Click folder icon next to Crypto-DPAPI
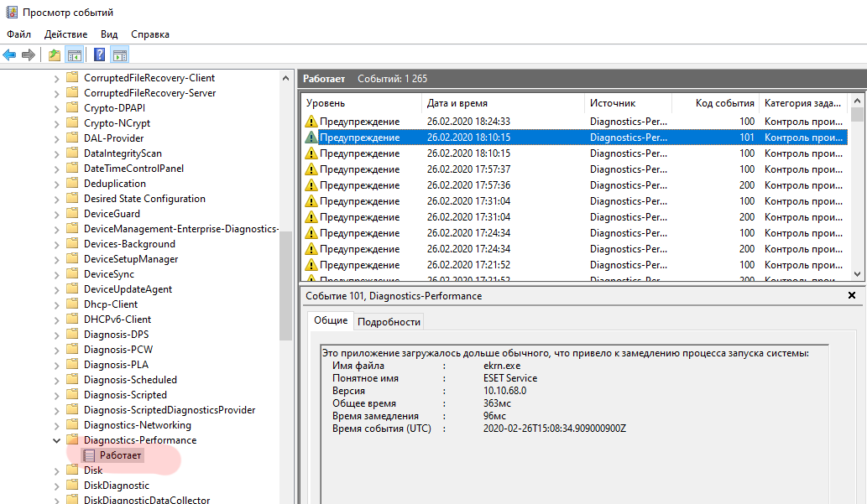This screenshot has height=504, width=867. pos(72,107)
